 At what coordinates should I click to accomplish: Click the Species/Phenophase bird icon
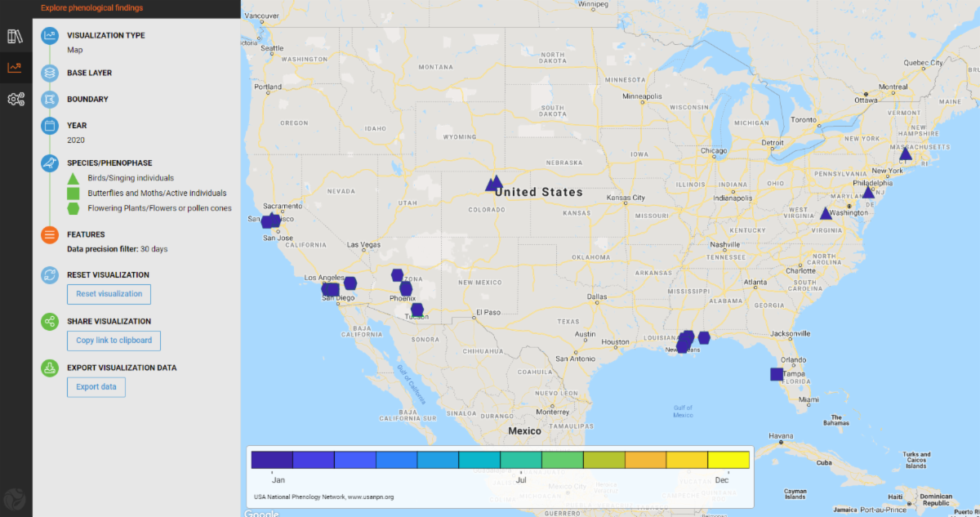(50, 163)
